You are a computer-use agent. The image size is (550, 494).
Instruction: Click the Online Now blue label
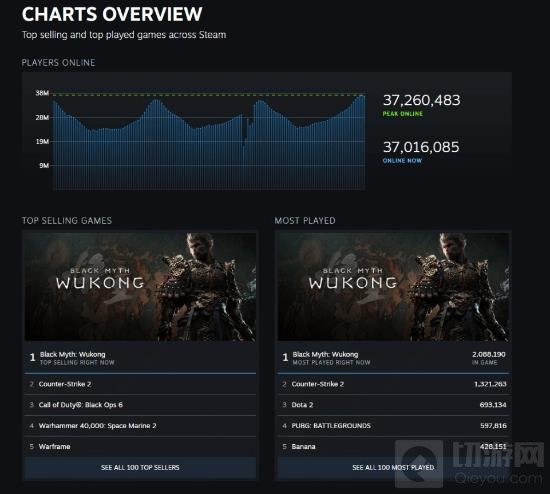[x=402, y=161]
